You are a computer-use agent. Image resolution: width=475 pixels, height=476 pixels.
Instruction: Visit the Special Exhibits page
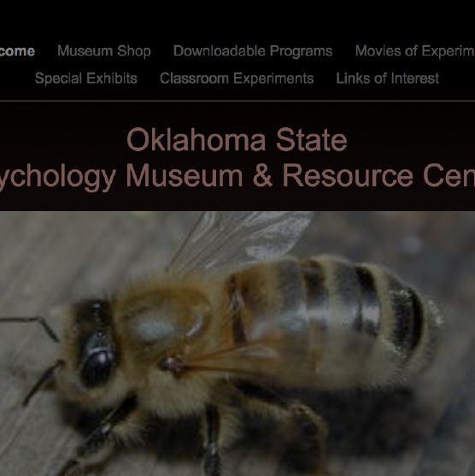(86, 79)
